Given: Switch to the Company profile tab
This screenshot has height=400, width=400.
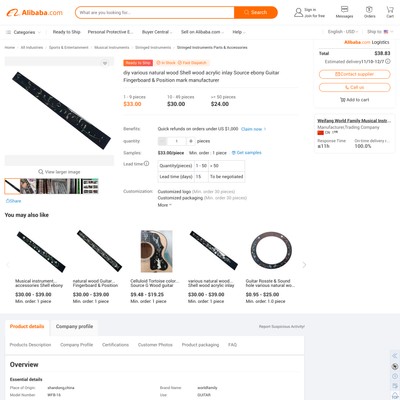Looking at the screenshot, I should point(74,326).
